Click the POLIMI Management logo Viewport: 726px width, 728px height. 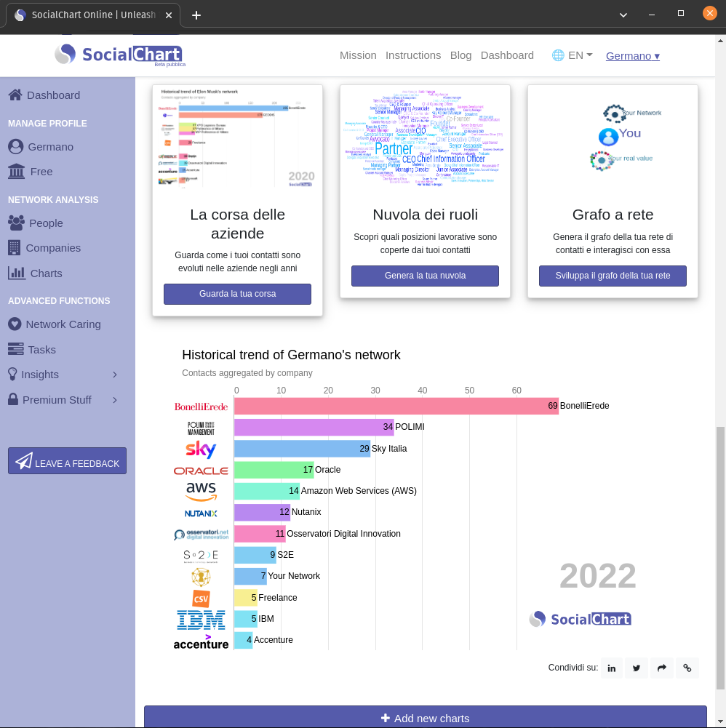click(x=201, y=428)
